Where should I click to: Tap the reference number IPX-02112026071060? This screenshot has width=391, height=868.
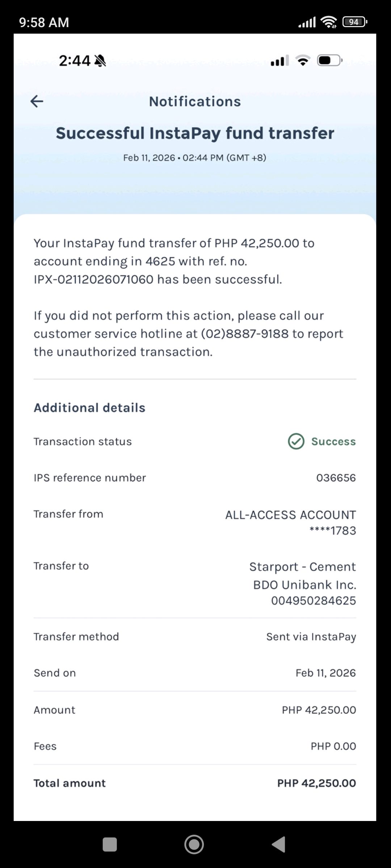93,280
